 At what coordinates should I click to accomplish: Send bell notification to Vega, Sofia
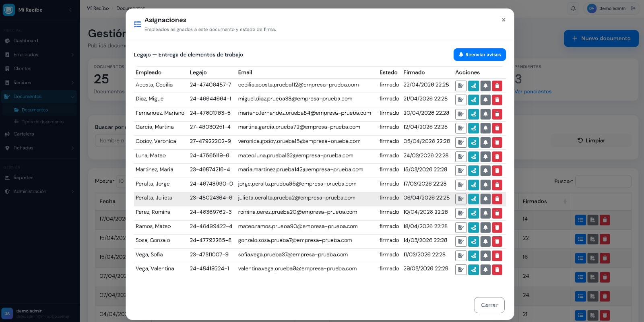485,256
